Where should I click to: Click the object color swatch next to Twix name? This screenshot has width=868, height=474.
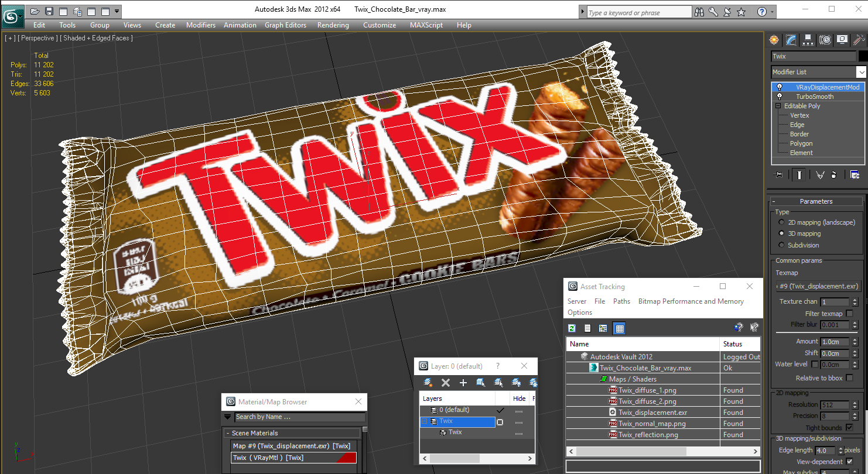pos(863,56)
